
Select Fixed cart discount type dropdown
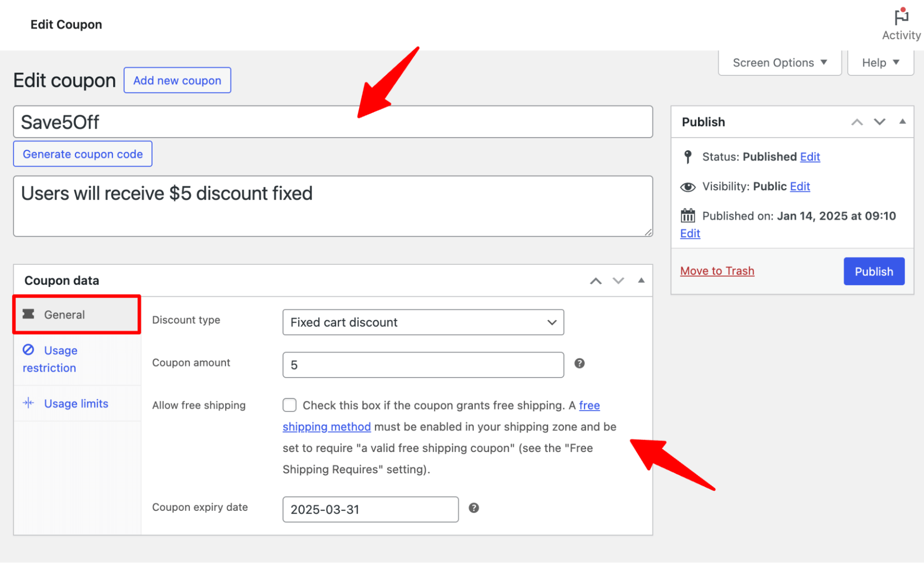[422, 322]
